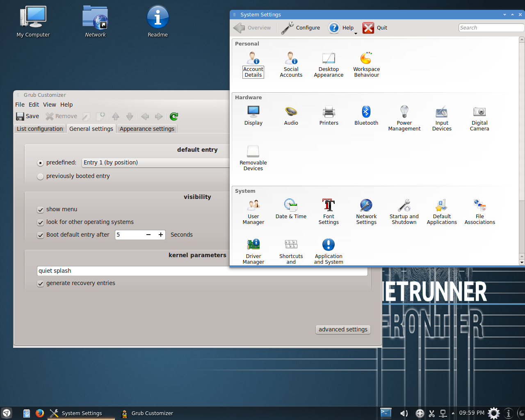The image size is (525, 420).
Task: Switch to the Appearance settings tab
Action: 147,129
